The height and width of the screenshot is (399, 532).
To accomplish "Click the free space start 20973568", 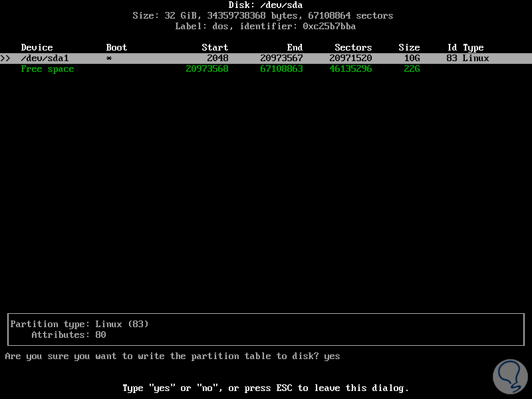I will (207, 69).
